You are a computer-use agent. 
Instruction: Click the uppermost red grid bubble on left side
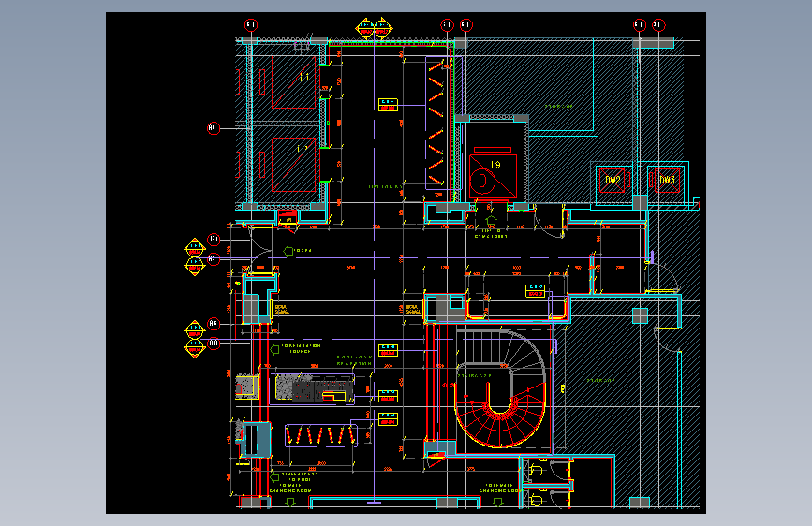[214, 128]
